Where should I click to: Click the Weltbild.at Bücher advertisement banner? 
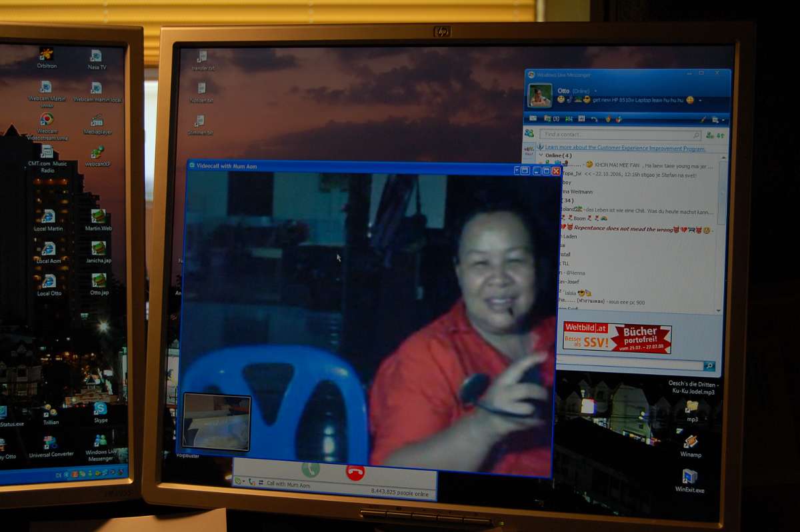coord(617,338)
